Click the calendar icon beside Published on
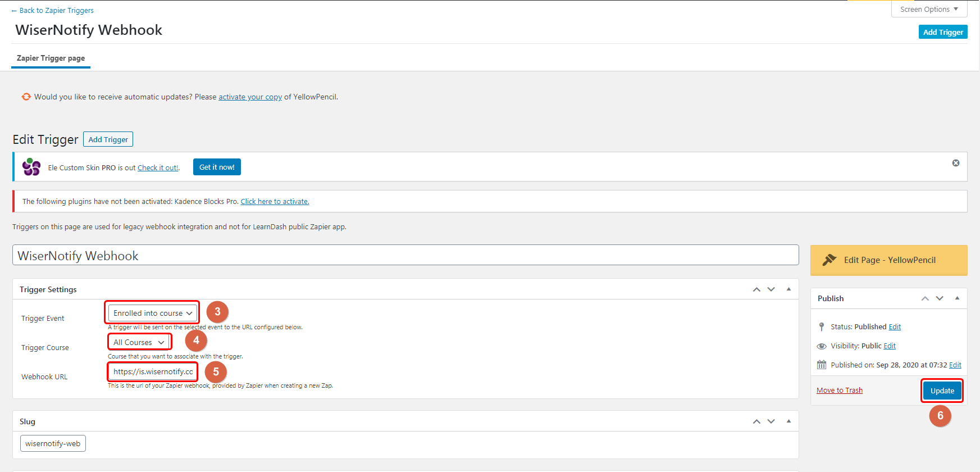Image resolution: width=980 pixels, height=472 pixels. tap(822, 365)
